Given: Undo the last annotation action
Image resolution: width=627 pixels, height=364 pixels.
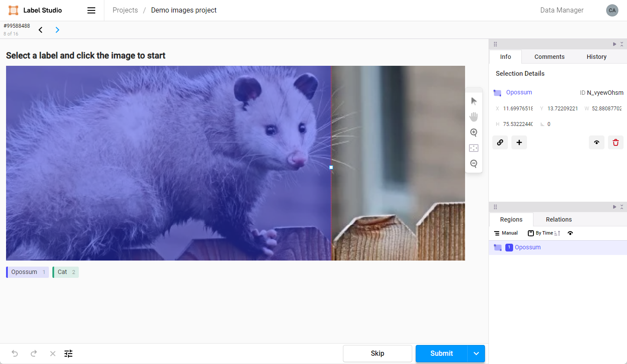Looking at the screenshot, I should pyautogui.click(x=15, y=354).
